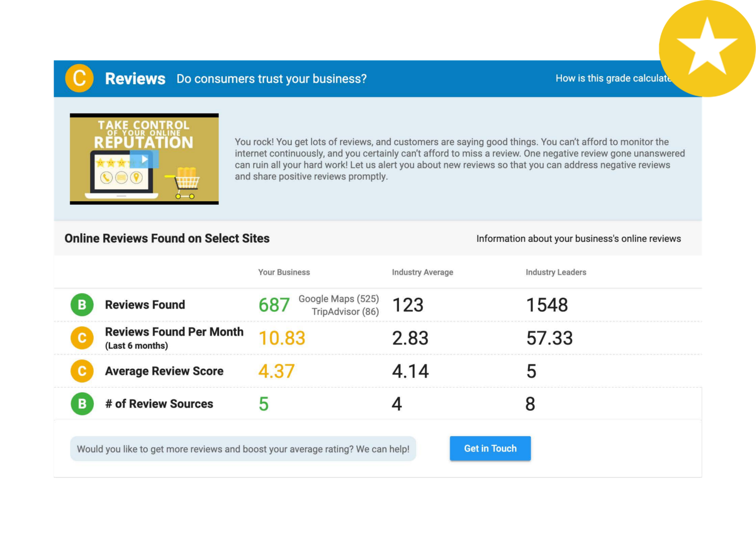The image size is (756, 538).
Task: Play the Take Control reputation video
Action: (144, 159)
